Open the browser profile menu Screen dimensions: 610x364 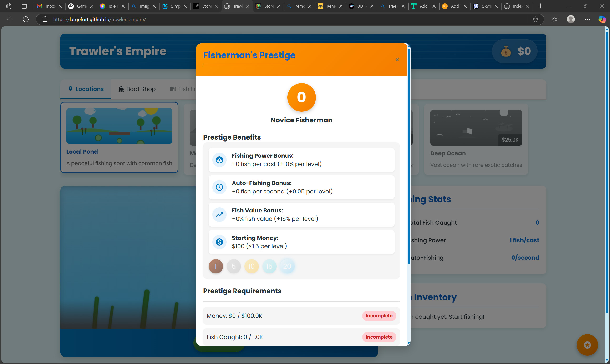click(571, 19)
